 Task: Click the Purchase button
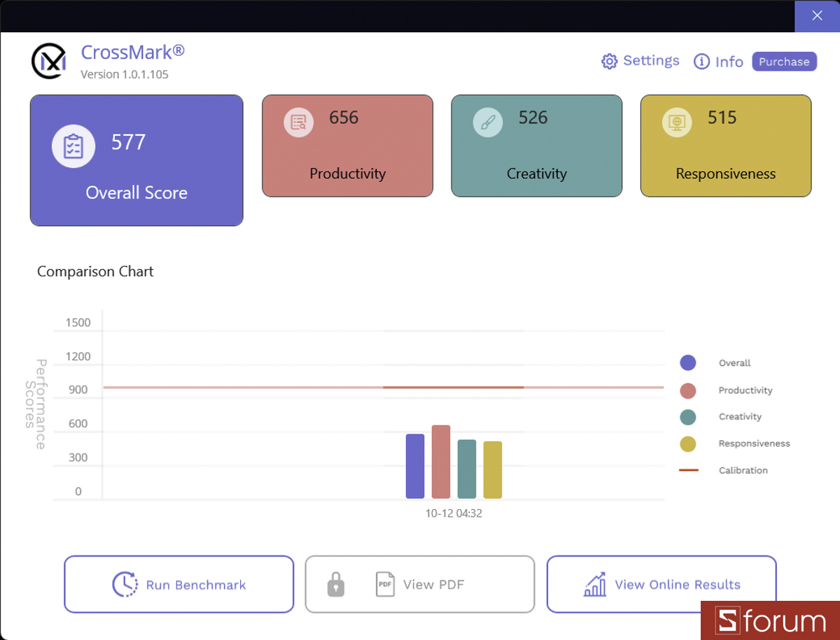coord(784,62)
